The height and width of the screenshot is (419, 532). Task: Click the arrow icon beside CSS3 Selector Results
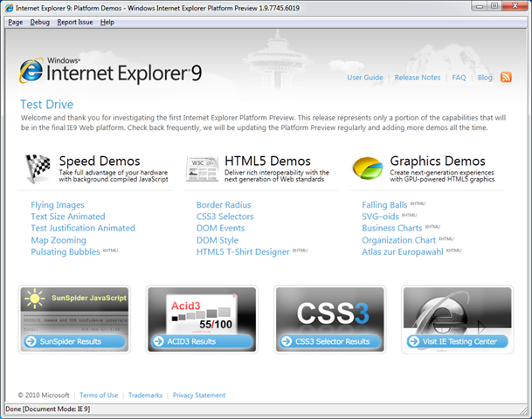click(x=287, y=341)
